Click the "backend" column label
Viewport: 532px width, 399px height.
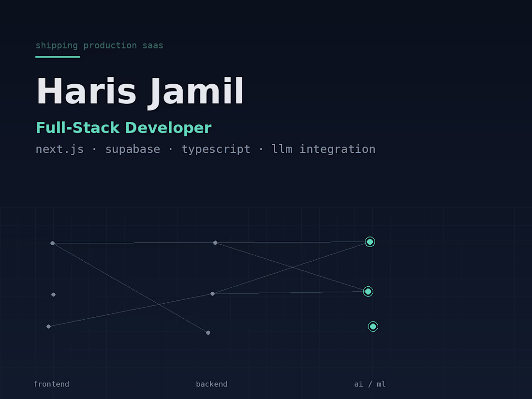tap(212, 384)
